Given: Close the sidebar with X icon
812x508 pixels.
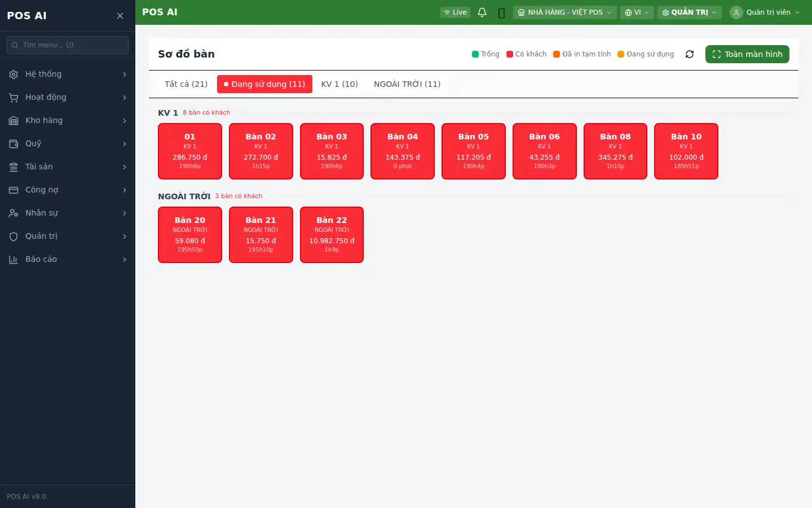Looking at the screenshot, I should [x=120, y=16].
